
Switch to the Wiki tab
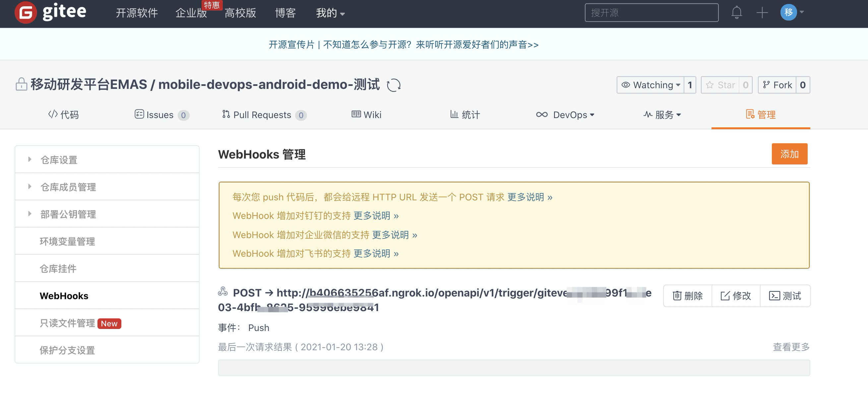coord(366,115)
